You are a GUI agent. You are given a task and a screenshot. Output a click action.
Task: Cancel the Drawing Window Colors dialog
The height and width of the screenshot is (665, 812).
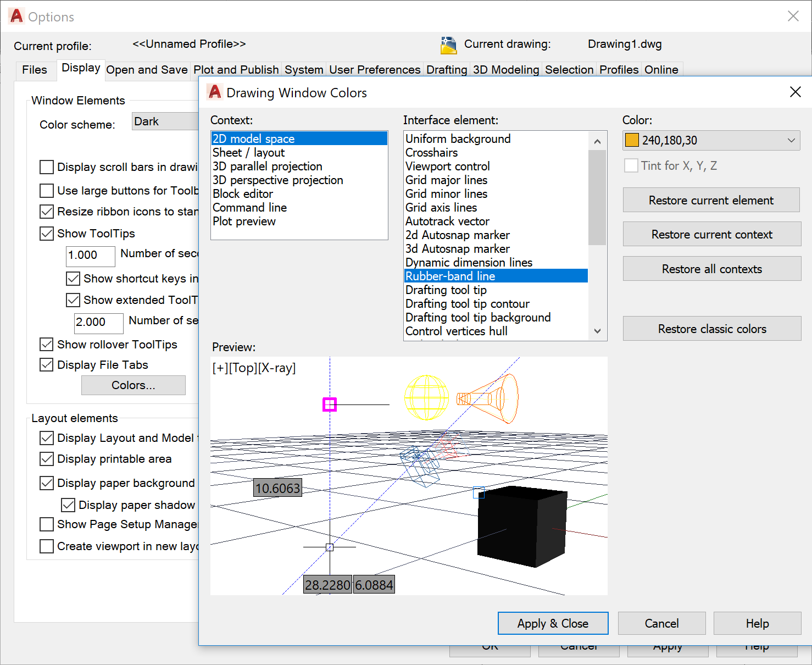click(662, 623)
